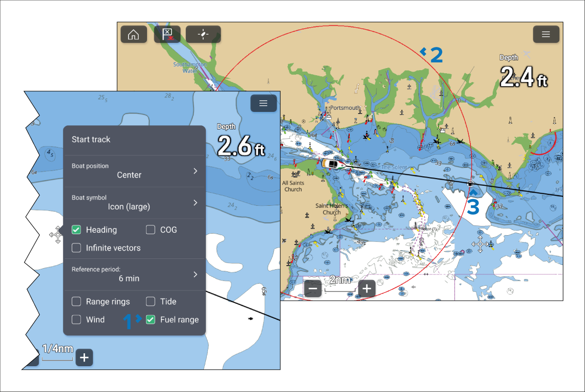Expand Boat position Center setting
This screenshot has height=392, width=585.
click(134, 171)
